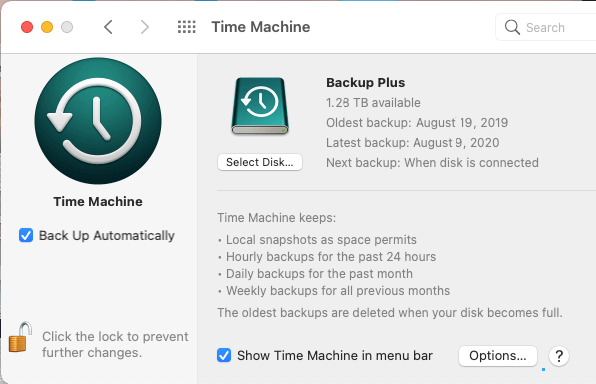This screenshot has width=596, height=384.
Task: Click Latest backup: August 9, 2020
Action: tap(412, 143)
